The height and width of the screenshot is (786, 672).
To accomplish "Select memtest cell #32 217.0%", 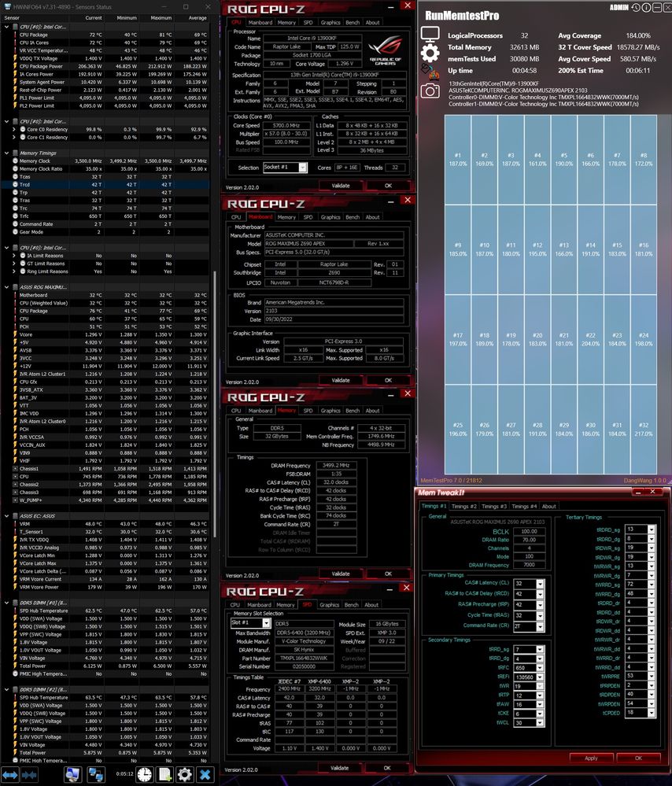I will pyautogui.click(x=644, y=429).
